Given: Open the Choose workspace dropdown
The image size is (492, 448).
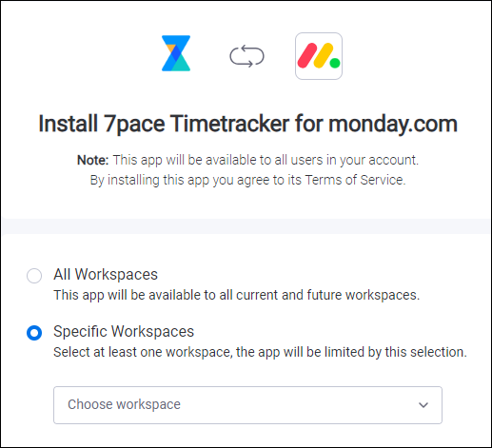Looking at the screenshot, I should click(x=247, y=405).
